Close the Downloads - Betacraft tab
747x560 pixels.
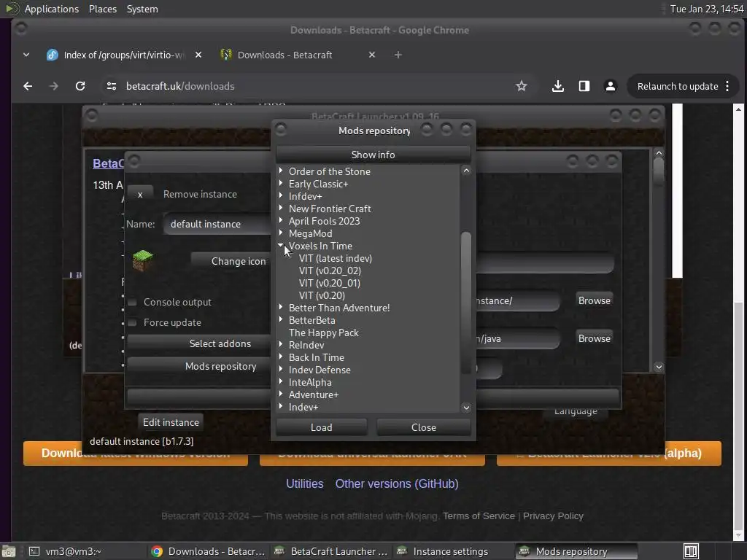click(x=372, y=55)
